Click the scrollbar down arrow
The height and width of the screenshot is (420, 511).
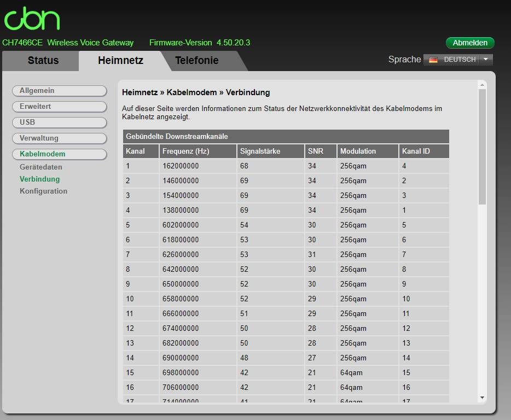tap(483, 398)
